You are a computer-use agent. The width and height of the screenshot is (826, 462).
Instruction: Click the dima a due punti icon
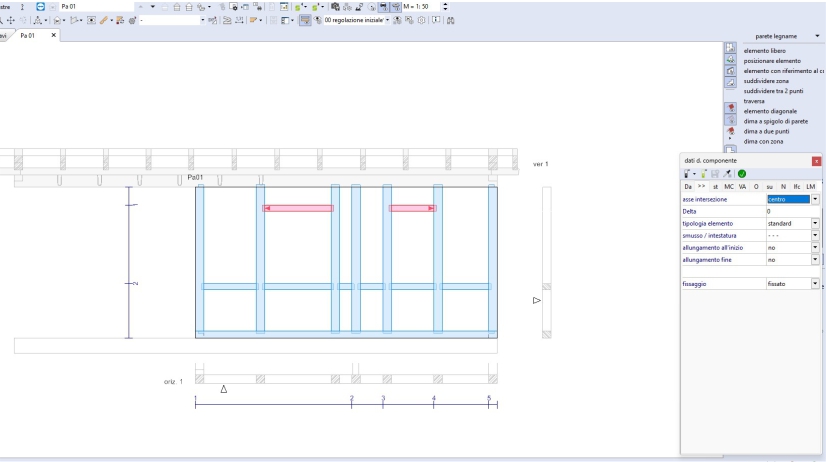[x=730, y=131]
